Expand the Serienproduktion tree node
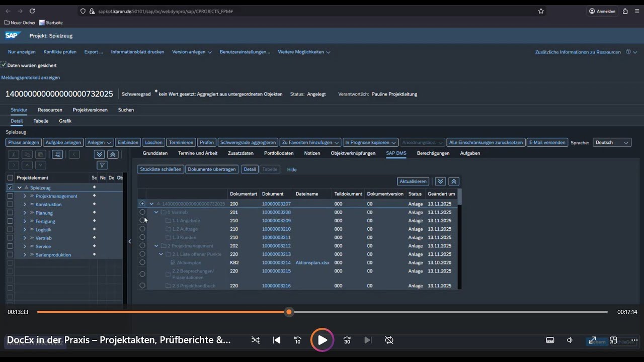The width and height of the screenshot is (644, 362). pos(25,255)
